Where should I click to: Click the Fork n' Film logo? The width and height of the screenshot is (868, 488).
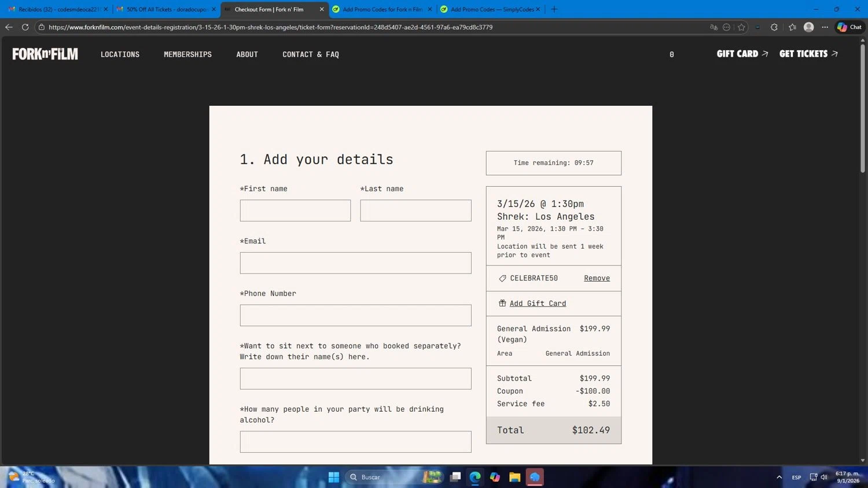tap(45, 54)
